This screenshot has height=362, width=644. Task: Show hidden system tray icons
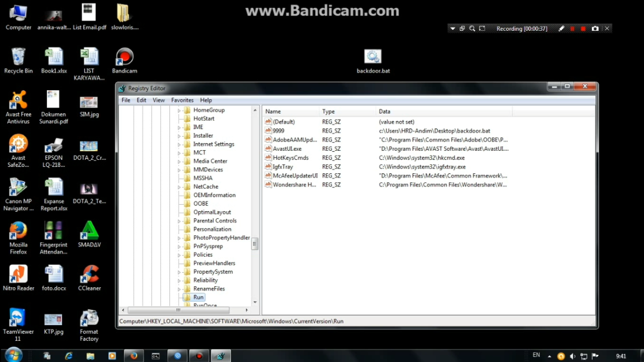(549, 356)
